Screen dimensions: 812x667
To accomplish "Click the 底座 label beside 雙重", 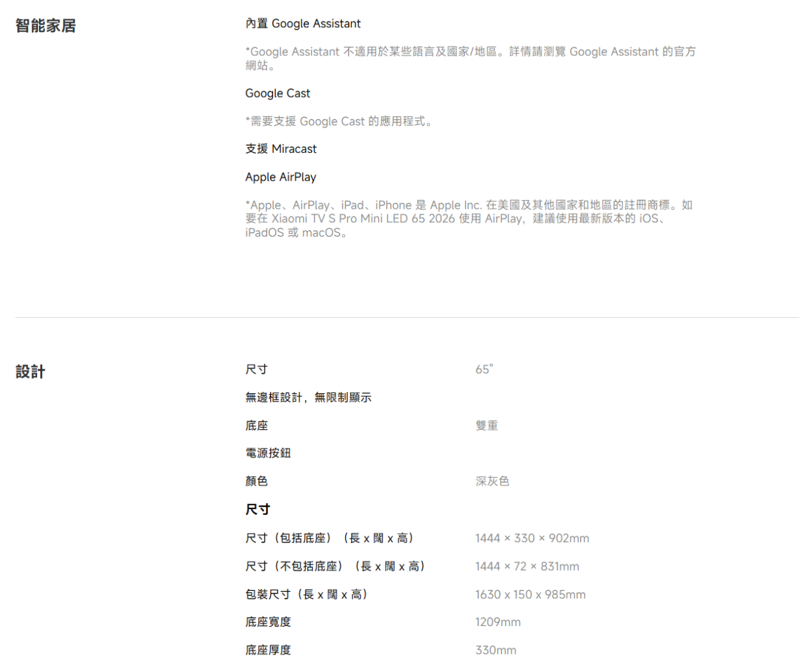I will coord(256,425).
